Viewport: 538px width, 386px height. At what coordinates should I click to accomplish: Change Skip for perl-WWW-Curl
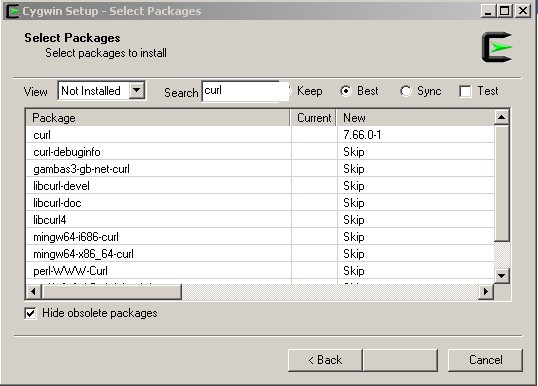click(x=354, y=271)
